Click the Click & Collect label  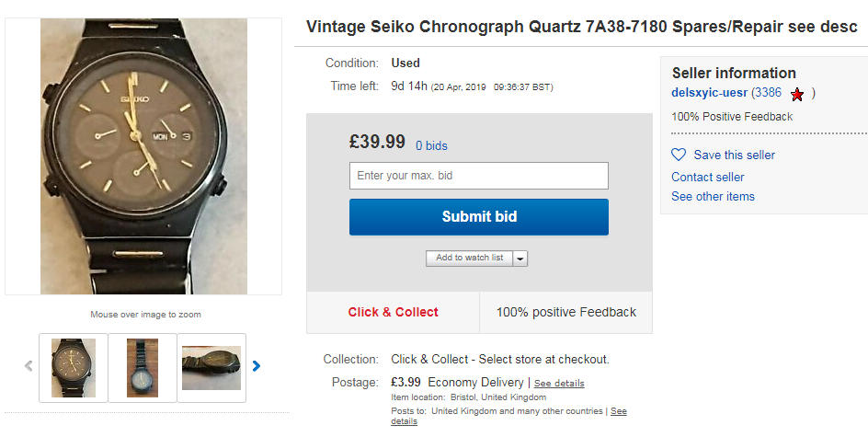coord(393,312)
